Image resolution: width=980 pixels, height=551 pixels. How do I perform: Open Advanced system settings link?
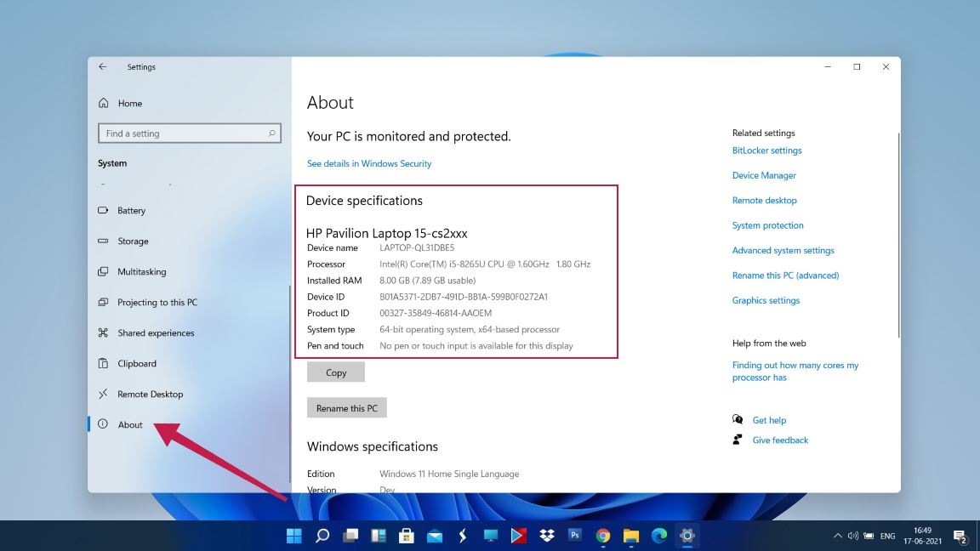(783, 251)
